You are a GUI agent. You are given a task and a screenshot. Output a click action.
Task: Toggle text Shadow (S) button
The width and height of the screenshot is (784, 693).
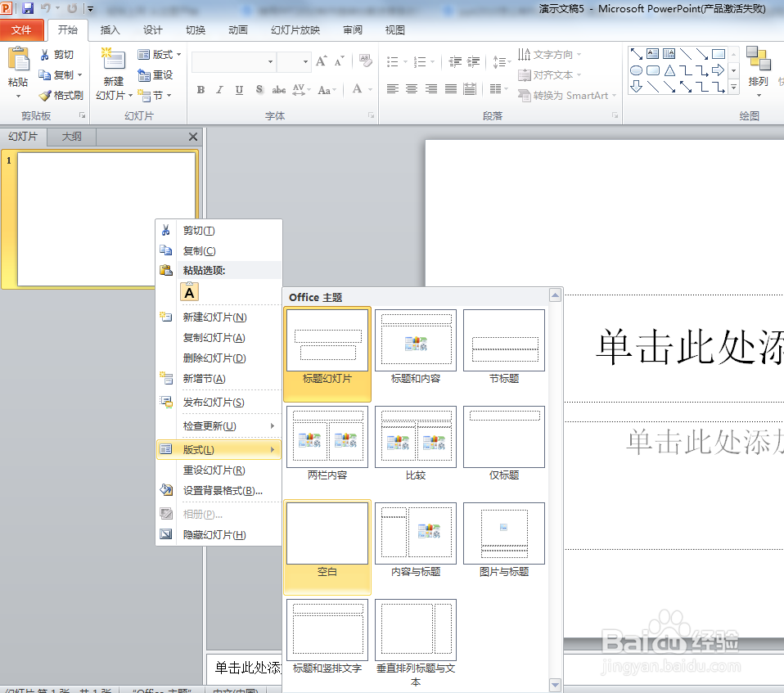click(259, 90)
